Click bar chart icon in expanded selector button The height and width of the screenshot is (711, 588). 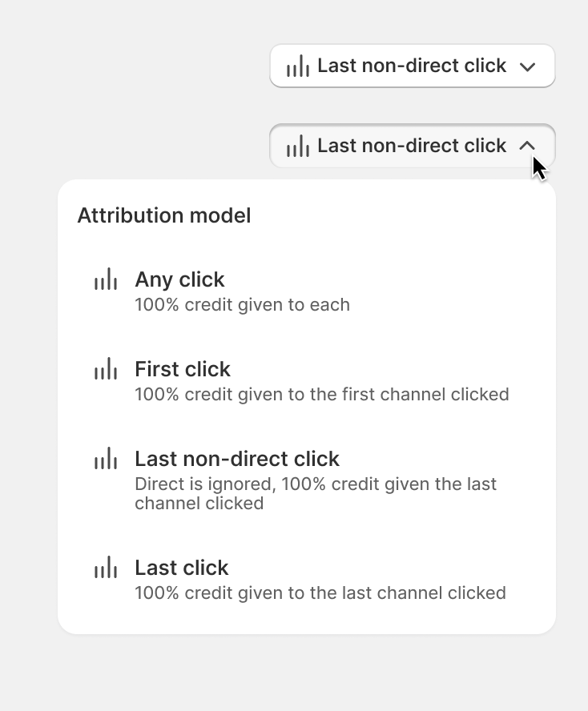tap(298, 147)
